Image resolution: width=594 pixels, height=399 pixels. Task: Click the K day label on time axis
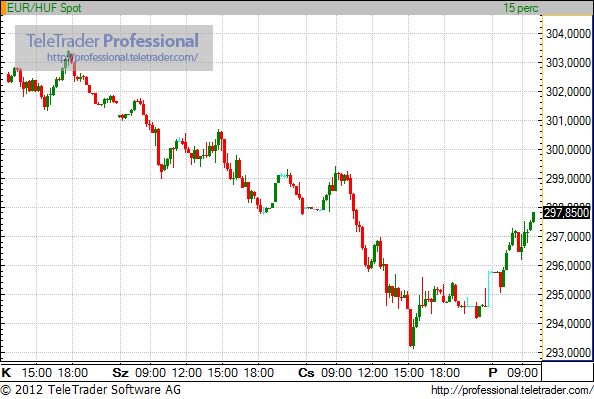tap(6, 373)
